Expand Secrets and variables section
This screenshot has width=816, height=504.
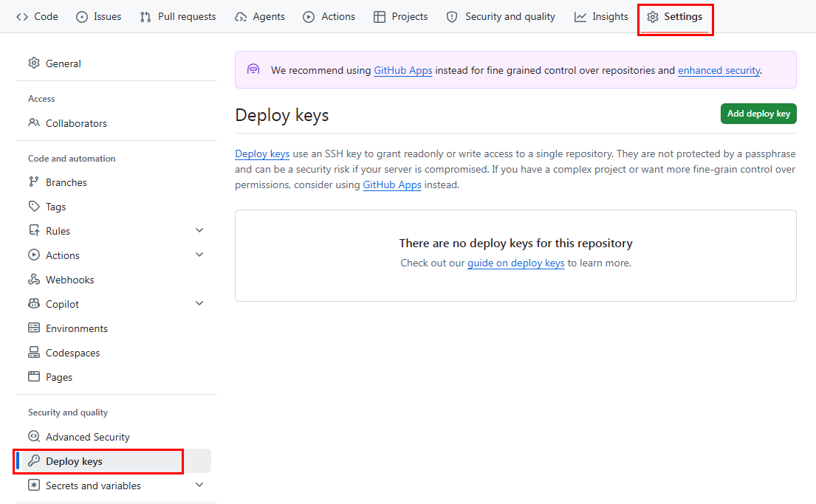[199, 486]
